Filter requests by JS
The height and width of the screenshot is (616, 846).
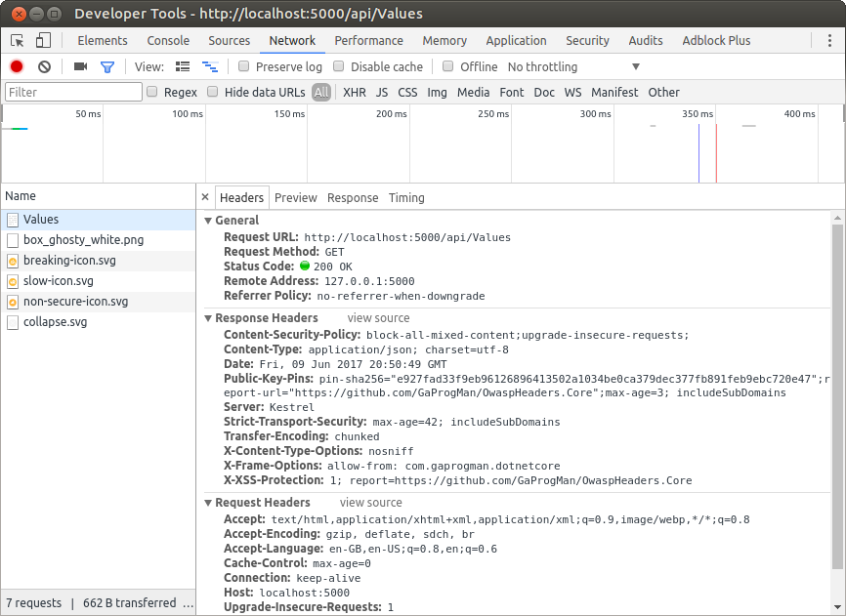coord(382,92)
